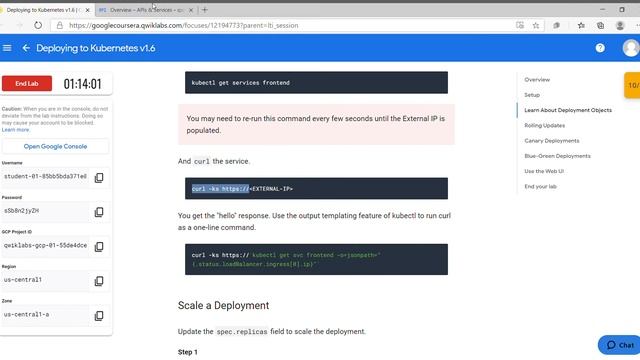This screenshot has height=360, width=640.
Task: Click the lab timer 01:14:01
Action: (x=82, y=84)
